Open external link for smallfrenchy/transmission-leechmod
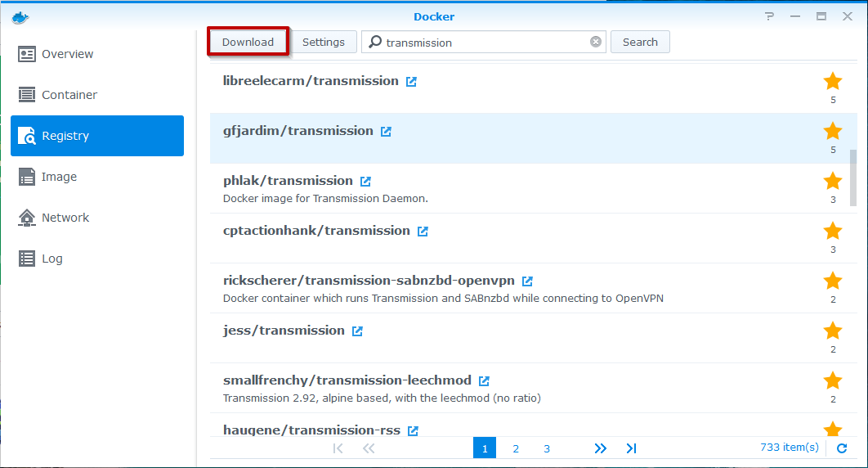 pos(484,380)
